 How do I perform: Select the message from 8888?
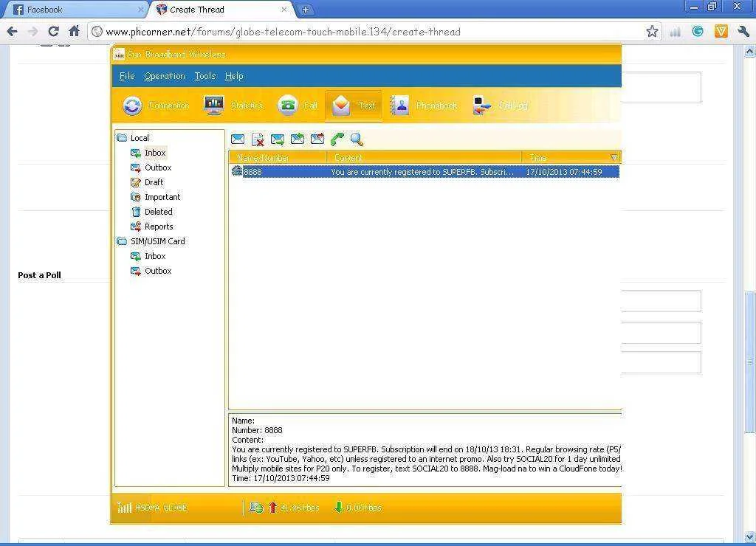[x=425, y=172]
